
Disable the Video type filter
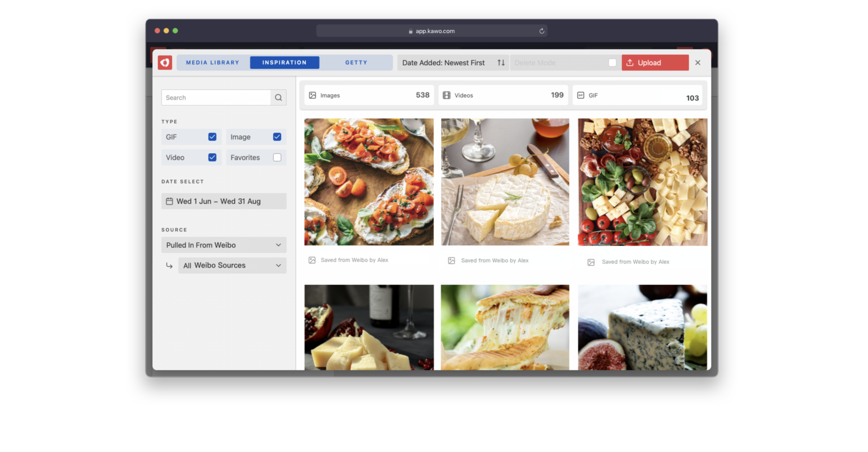212,157
